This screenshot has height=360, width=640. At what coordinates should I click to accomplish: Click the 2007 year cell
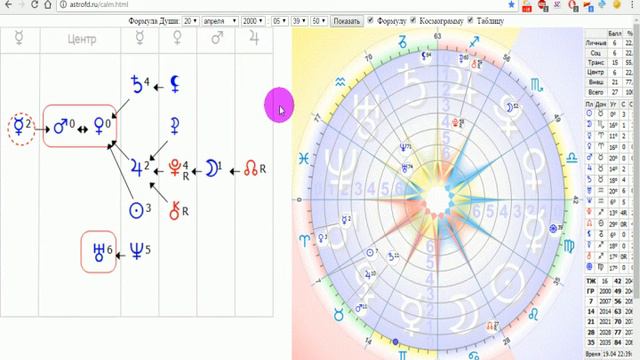click(x=605, y=301)
